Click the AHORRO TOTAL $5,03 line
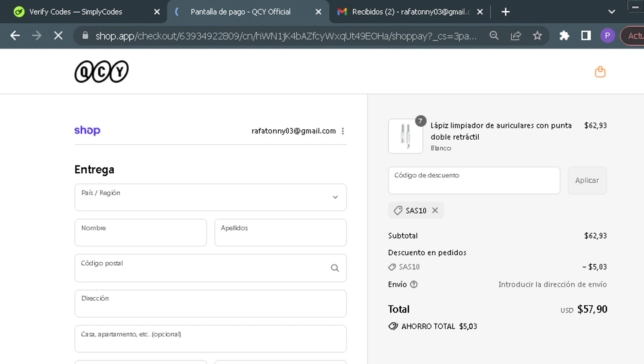644x364 pixels. [x=432, y=326]
